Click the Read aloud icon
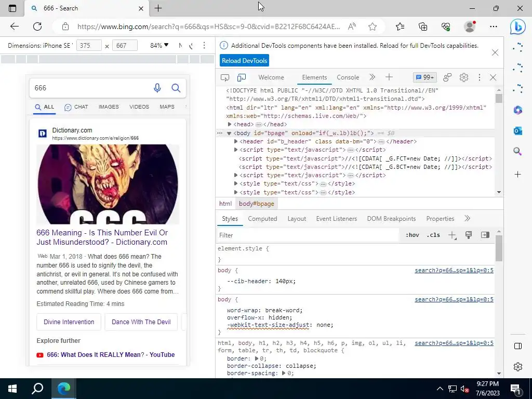 tap(352, 26)
